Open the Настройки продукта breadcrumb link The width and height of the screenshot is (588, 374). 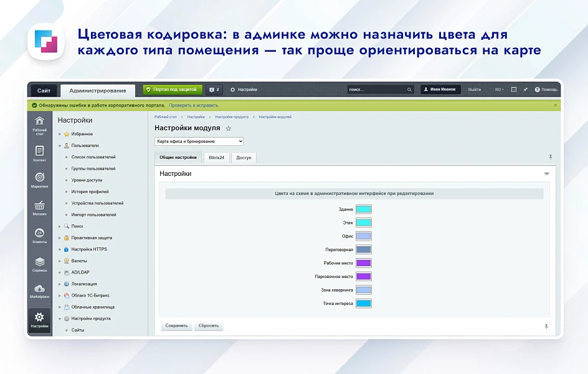click(x=232, y=117)
